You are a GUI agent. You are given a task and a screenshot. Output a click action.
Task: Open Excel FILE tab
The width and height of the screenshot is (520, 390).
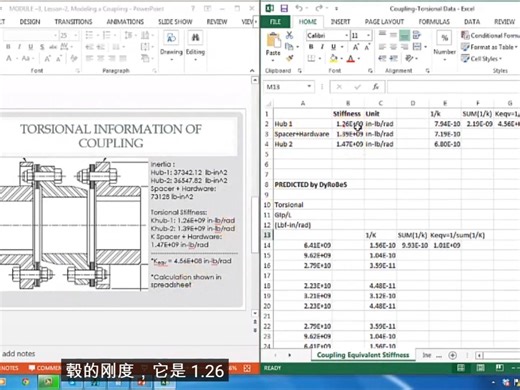pos(275,22)
